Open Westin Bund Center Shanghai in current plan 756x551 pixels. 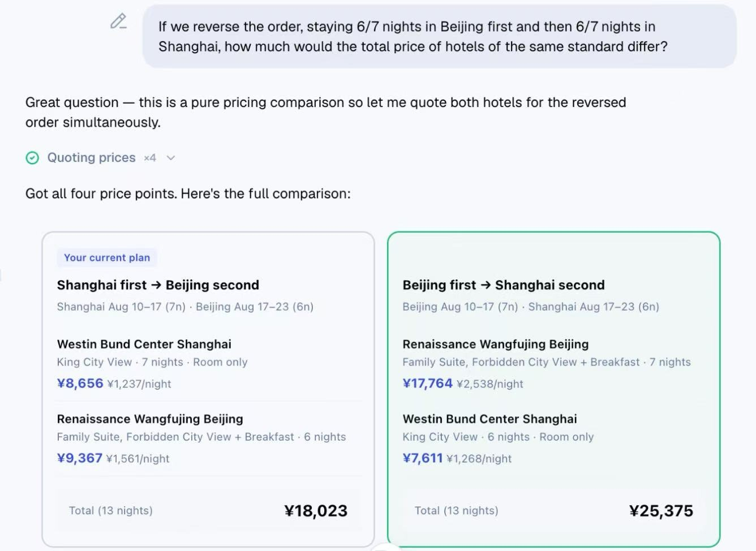click(x=144, y=344)
